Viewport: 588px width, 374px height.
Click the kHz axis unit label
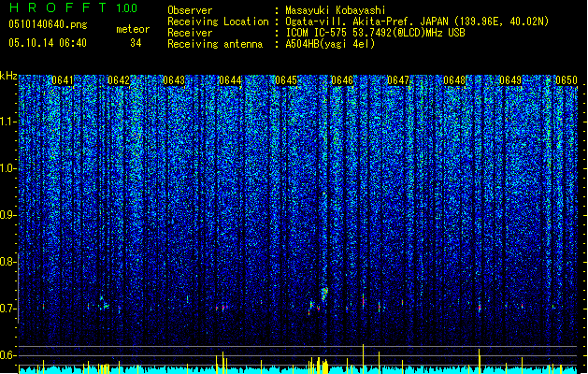point(8,76)
